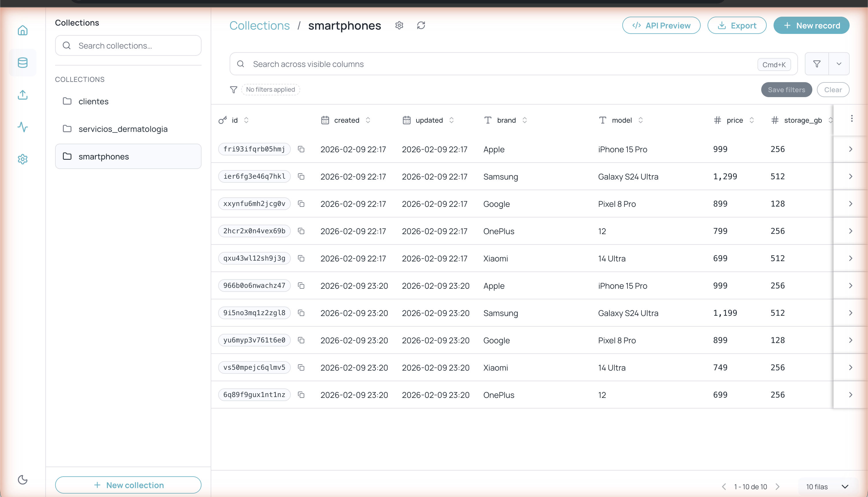The width and height of the screenshot is (868, 497).
Task: View logs via the activity icon
Action: (22, 127)
